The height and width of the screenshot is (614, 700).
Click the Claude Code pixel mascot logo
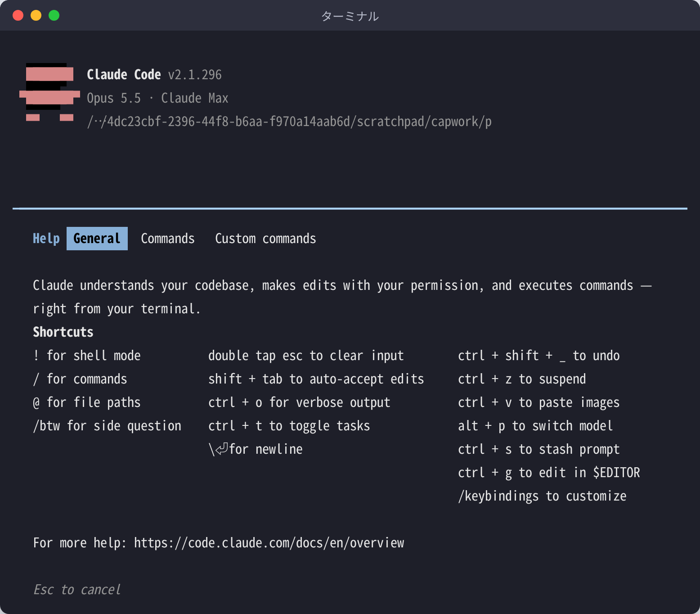coord(49,92)
